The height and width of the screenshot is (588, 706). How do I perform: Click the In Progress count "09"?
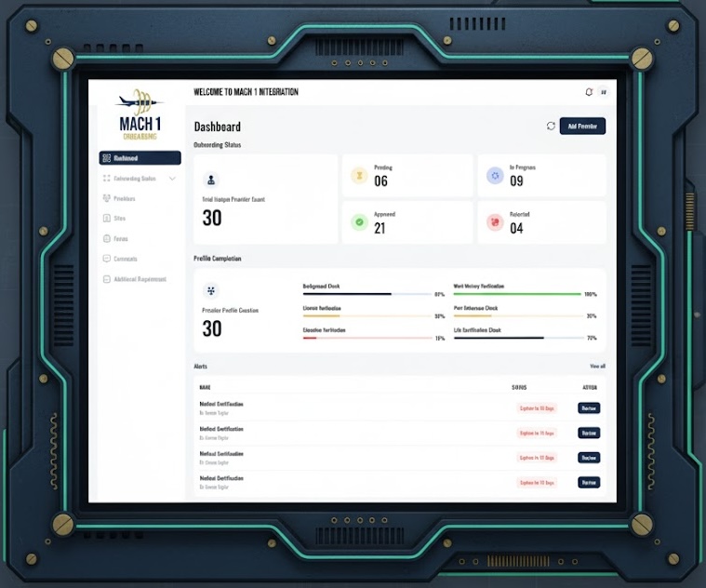[516, 181]
